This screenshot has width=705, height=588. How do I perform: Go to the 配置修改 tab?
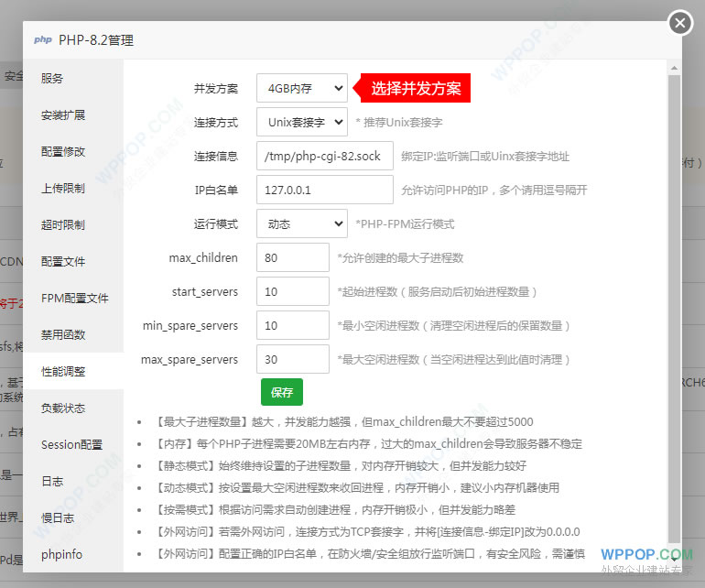coord(63,152)
